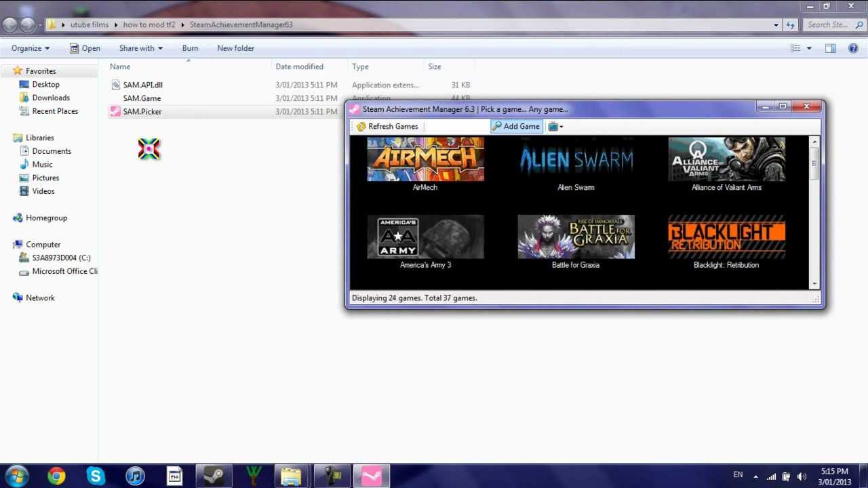Open Windows Explorer folder taskbar icon
This screenshot has width=868, height=488.
[292, 476]
